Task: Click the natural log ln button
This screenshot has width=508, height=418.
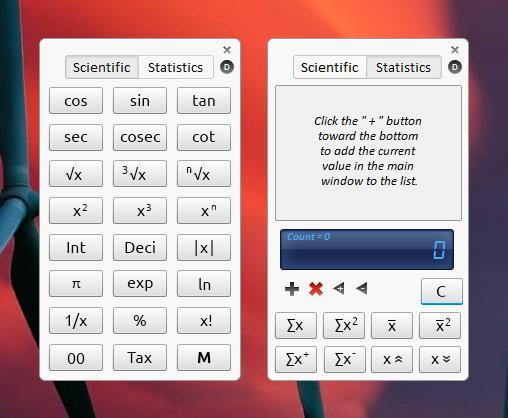Action: (204, 284)
